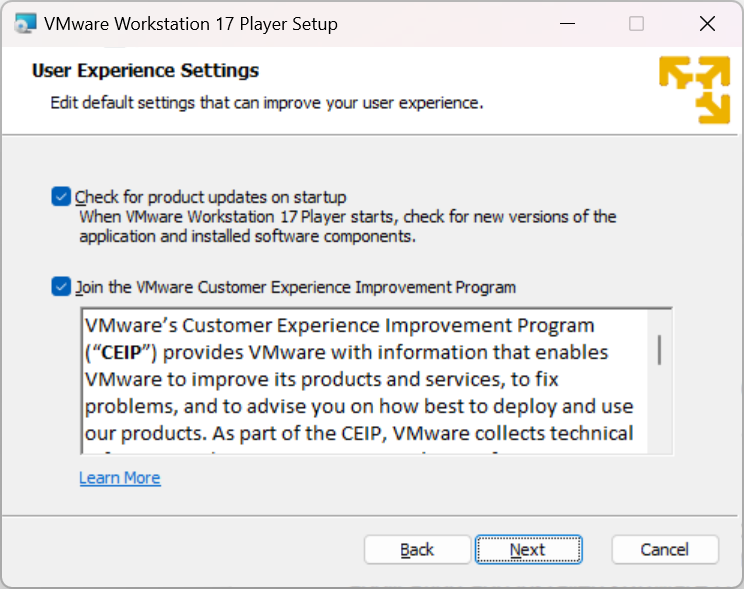Continue setup with the Next button

coord(529,550)
